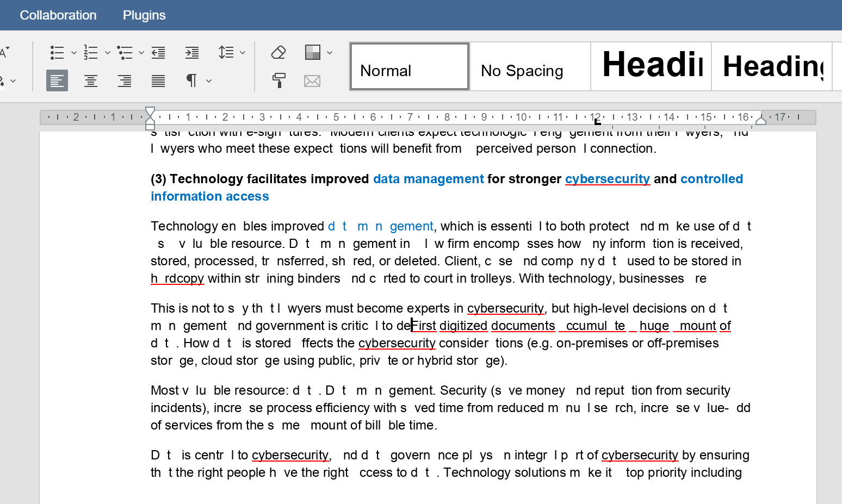Apply the Normal paragraph style

[x=408, y=66]
